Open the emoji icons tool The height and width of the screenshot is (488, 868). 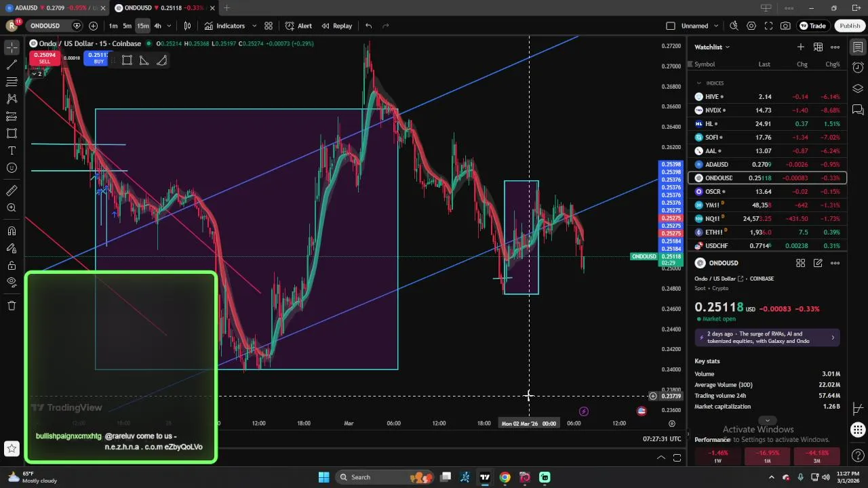(x=12, y=168)
